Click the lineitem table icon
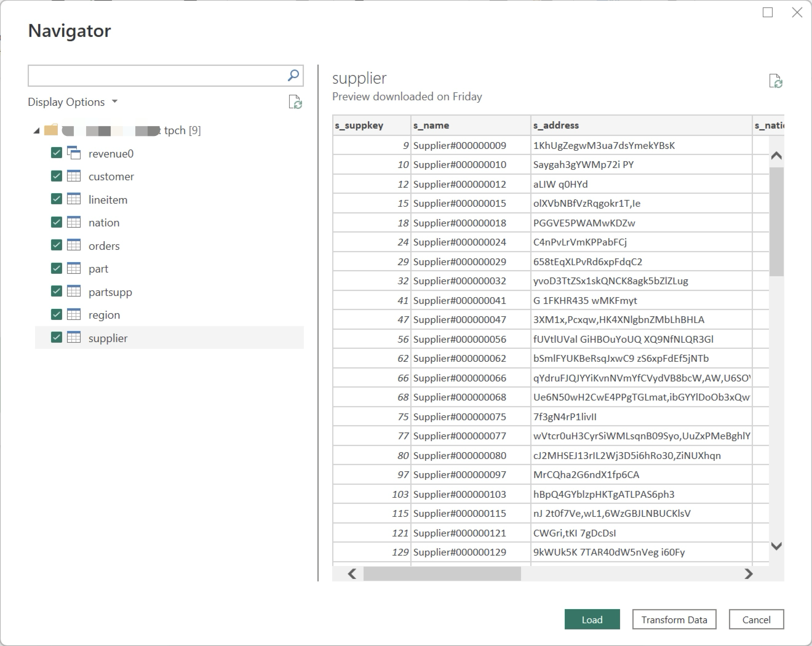 tap(74, 199)
